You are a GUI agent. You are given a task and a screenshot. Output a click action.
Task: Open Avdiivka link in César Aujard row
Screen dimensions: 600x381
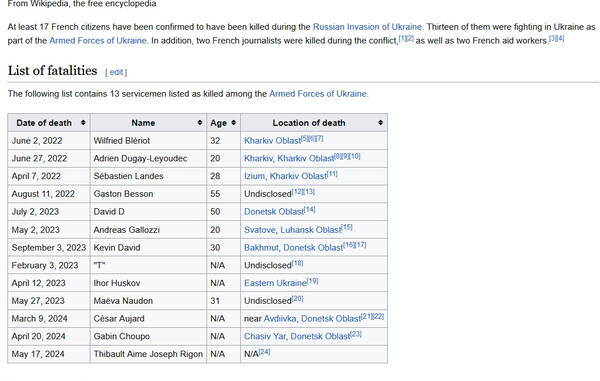tap(280, 318)
